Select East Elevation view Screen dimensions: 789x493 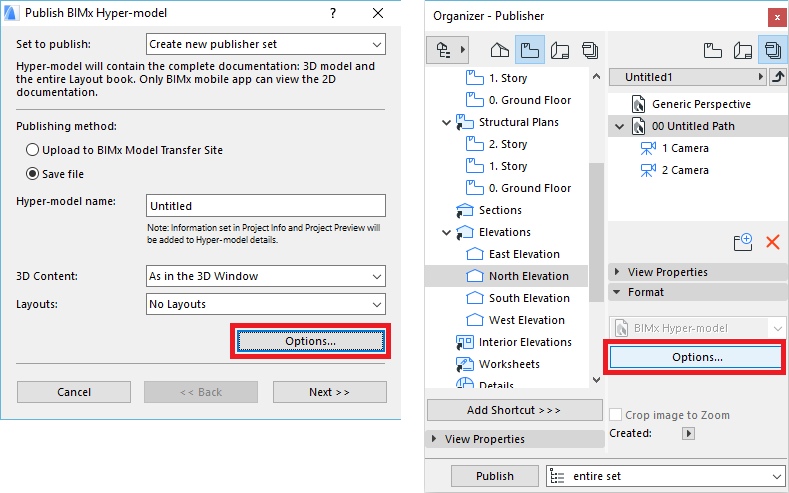click(x=524, y=255)
